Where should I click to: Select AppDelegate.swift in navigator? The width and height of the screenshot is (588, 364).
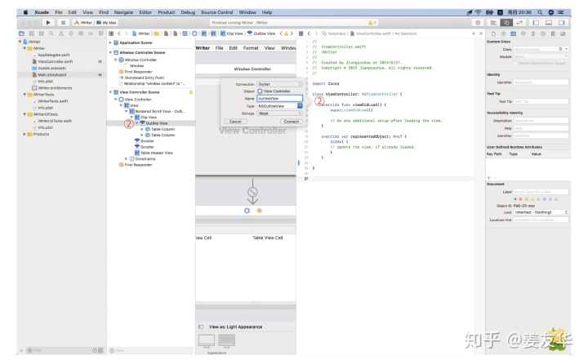[54, 55]
